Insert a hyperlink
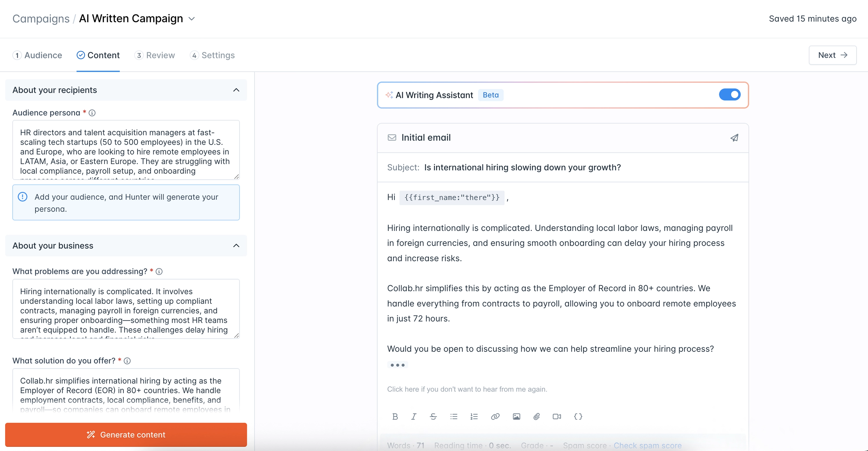868x451 pixels. (x=495, y=416)
